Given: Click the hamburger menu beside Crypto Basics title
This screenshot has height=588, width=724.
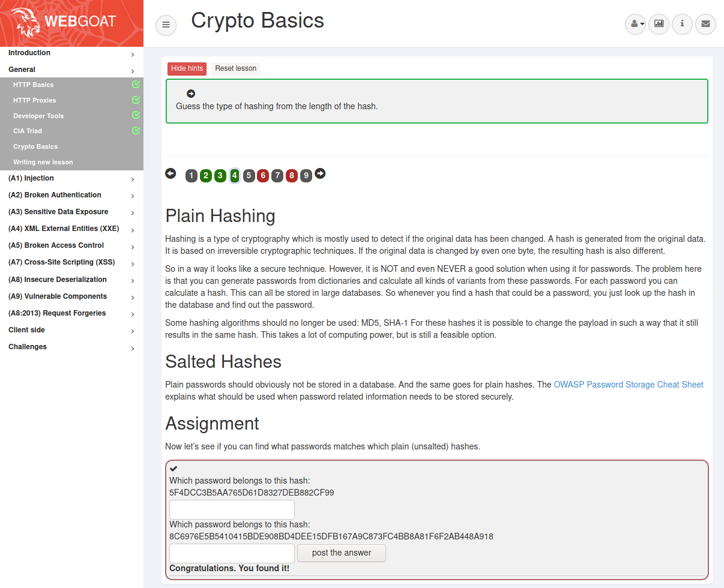Looking at the screenshot, I should click(x=166, y=25).
